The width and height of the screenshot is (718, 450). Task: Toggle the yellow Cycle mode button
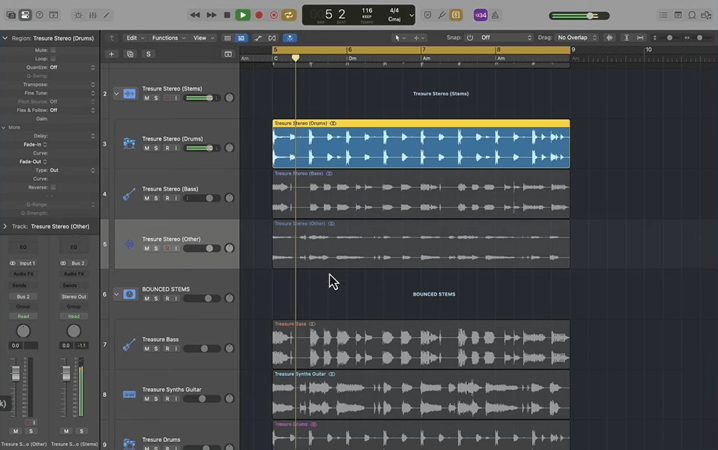(290, 15)
